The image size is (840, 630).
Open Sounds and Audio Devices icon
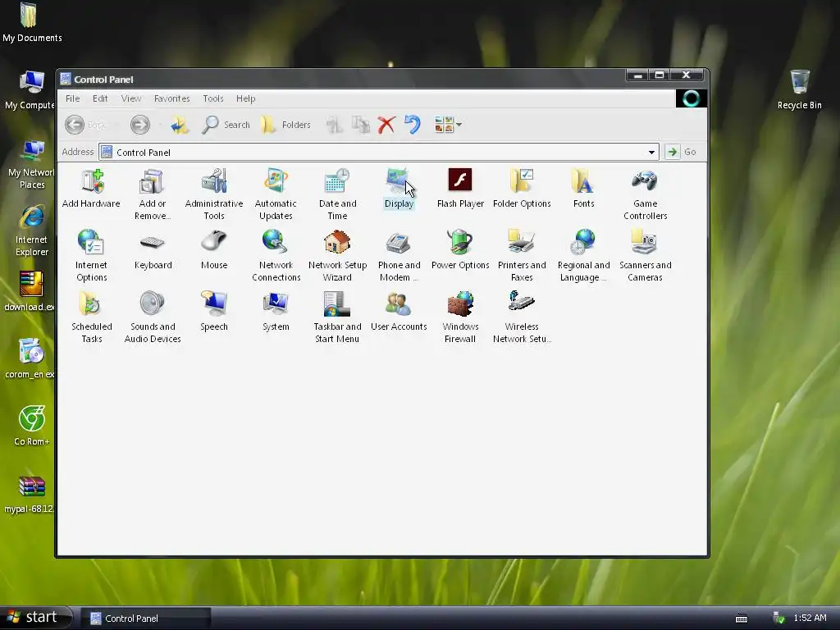[152, 304]
